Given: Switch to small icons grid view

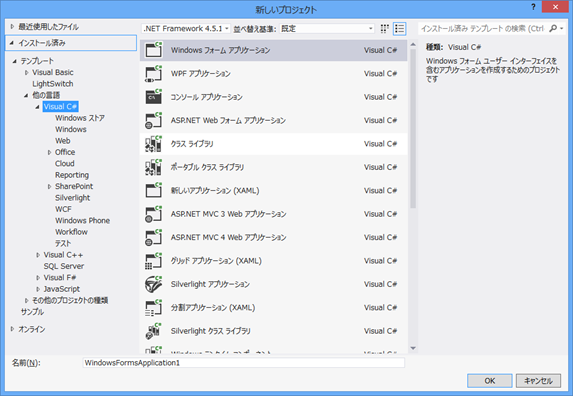Looking at the screenshot, I should pos(384,28).
